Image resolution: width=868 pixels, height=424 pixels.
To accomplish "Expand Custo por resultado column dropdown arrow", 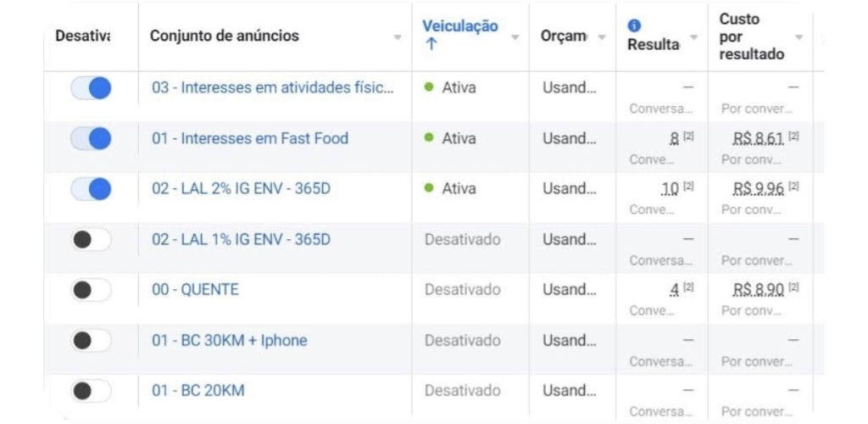I will pos(798,37).
